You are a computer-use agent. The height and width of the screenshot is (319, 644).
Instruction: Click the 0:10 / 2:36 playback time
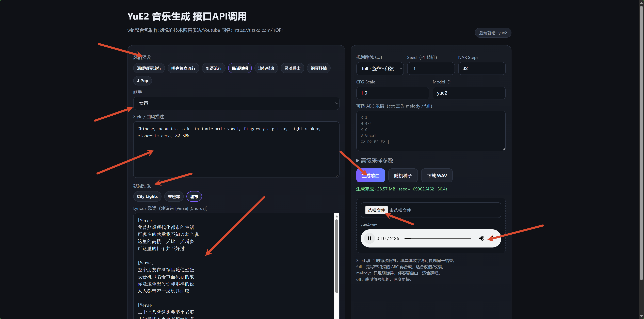tap(388, 238)
